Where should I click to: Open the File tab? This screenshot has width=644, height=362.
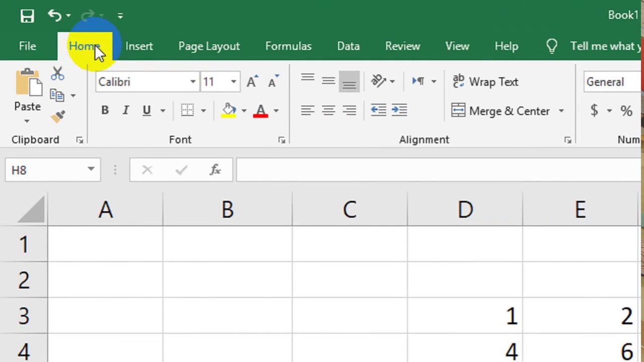[28, 46]
